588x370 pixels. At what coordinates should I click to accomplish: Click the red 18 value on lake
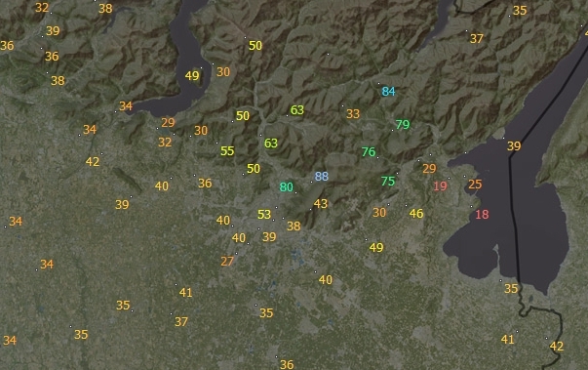click(x=482, y=214)
